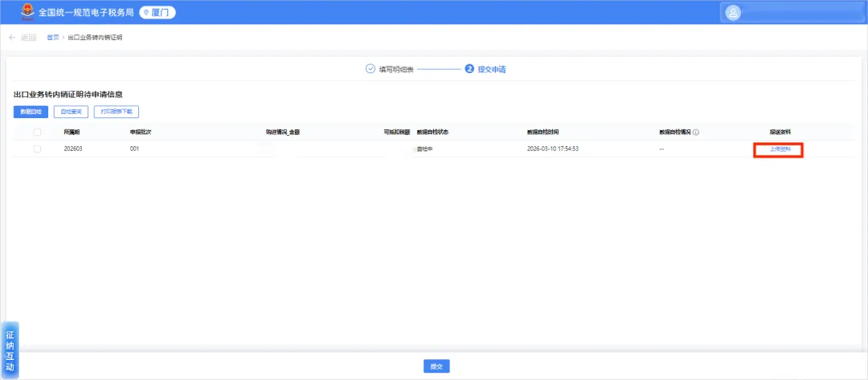
Task: Select the 填写明细表 step label
Action: point(395,70)
